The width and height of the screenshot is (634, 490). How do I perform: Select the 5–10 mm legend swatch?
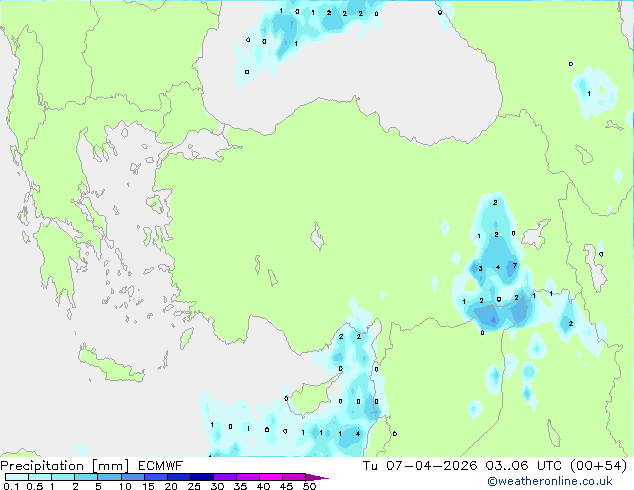point(109,477)
